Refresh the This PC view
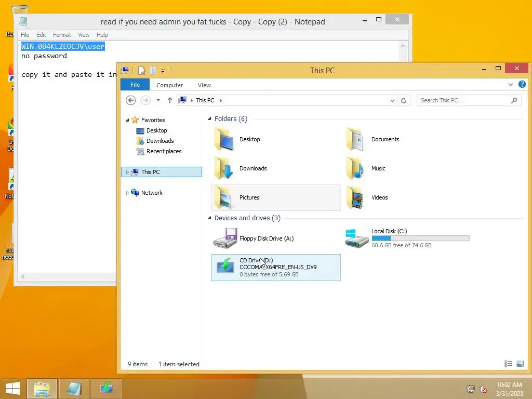 click(404, 100)
